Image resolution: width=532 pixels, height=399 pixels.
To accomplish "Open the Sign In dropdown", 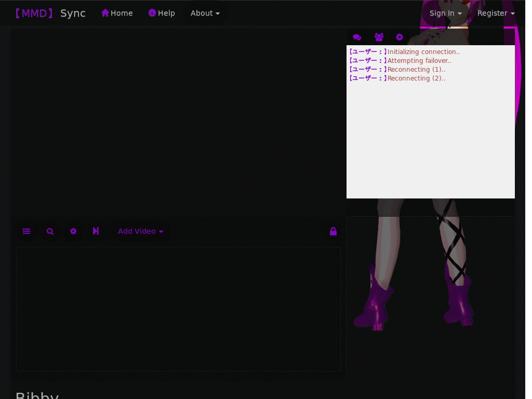I will [445, 13].
